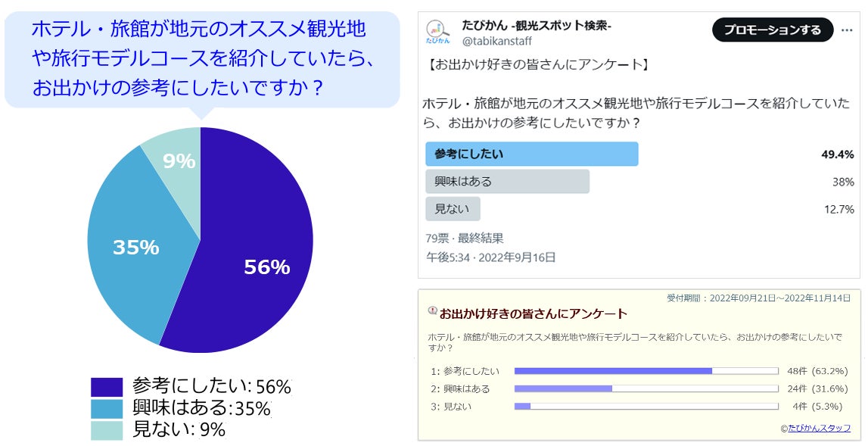Viewport: 868px width, 446px height.
Task: Click the pin icon beside the survey title
Action: point(432,310)
